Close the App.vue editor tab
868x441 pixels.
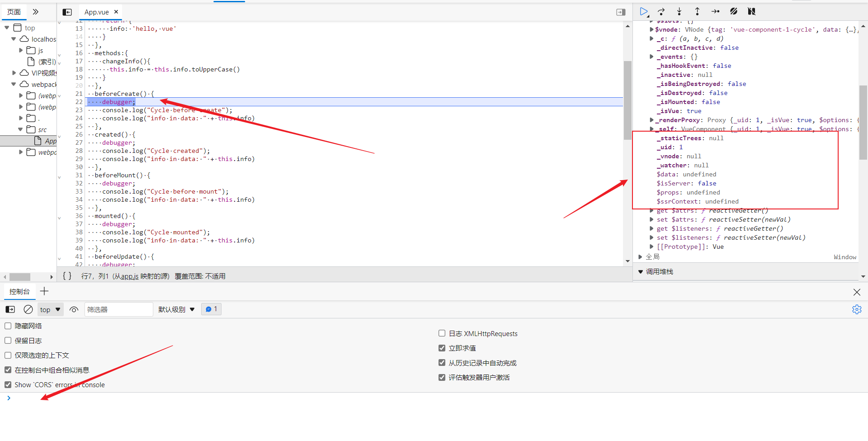[x=116, y=12]
